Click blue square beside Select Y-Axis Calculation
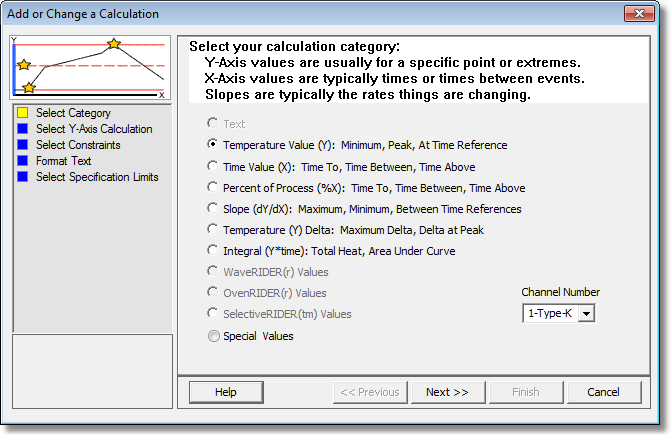 pyautogui.click(x=23, y=129)
